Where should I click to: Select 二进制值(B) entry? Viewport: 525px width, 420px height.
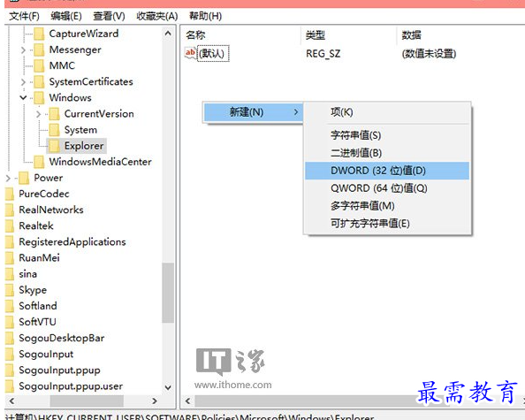tap(387, 153)
